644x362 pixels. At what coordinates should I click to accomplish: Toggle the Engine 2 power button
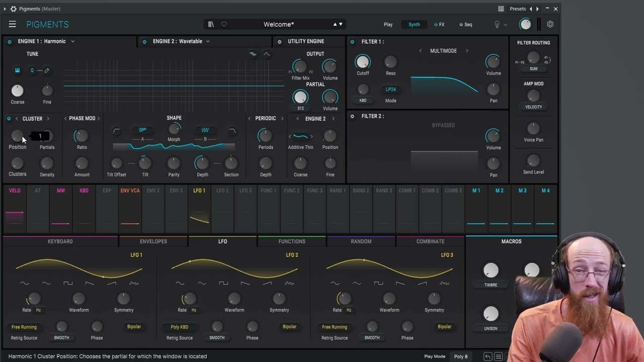point(144,42)
